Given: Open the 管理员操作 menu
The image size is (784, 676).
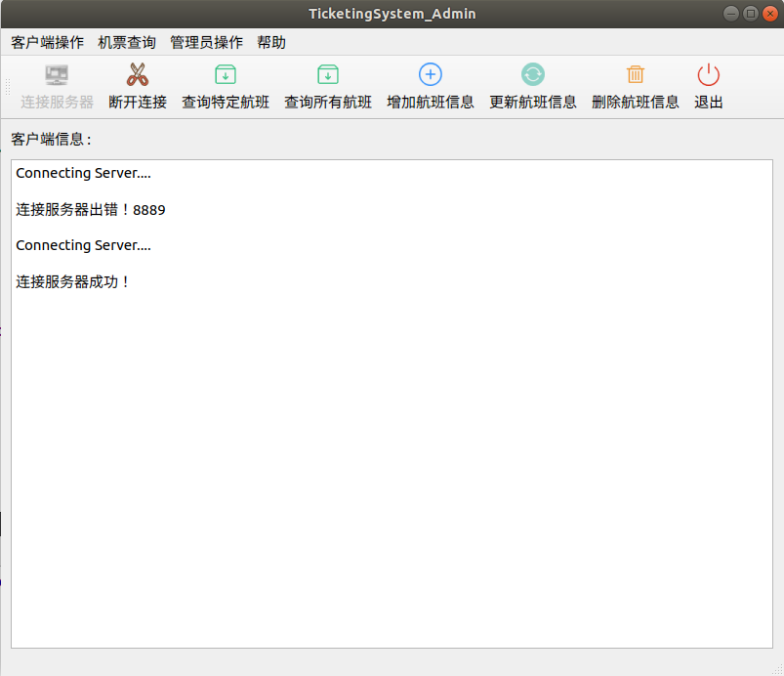Looking at the screenshot, I should pos(207,43).
